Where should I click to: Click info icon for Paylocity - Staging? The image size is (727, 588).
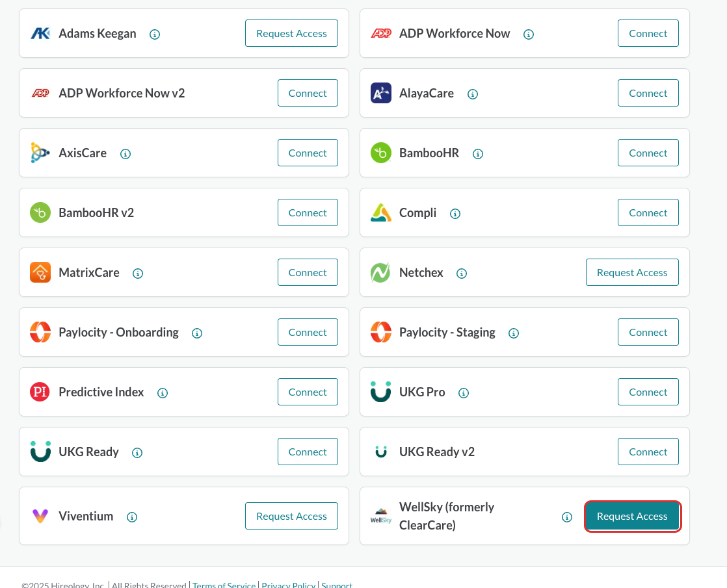514,333
